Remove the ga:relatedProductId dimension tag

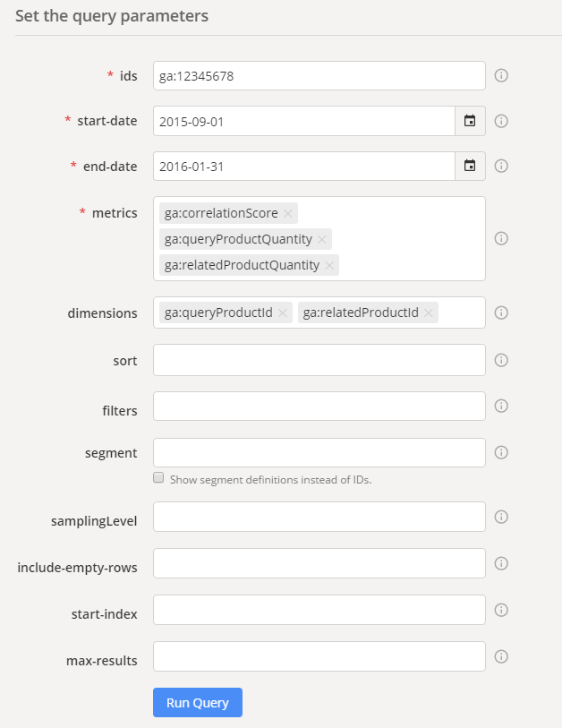429,313
